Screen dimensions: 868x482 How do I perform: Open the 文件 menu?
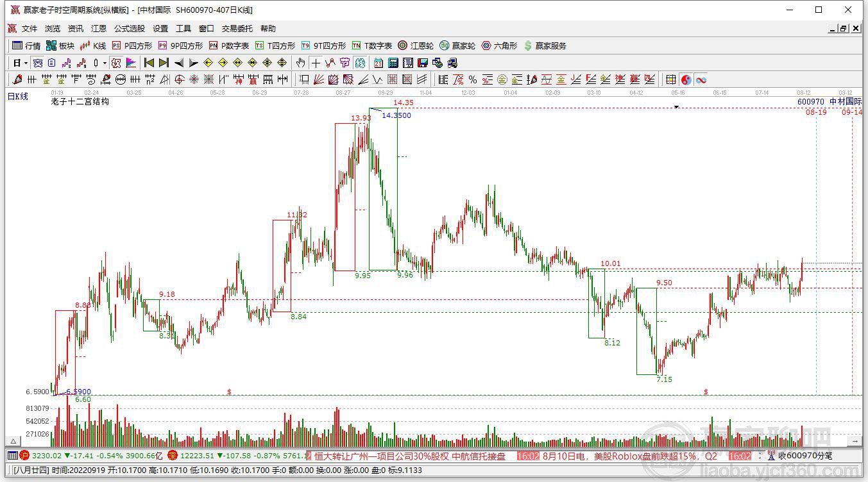(30, 29)
